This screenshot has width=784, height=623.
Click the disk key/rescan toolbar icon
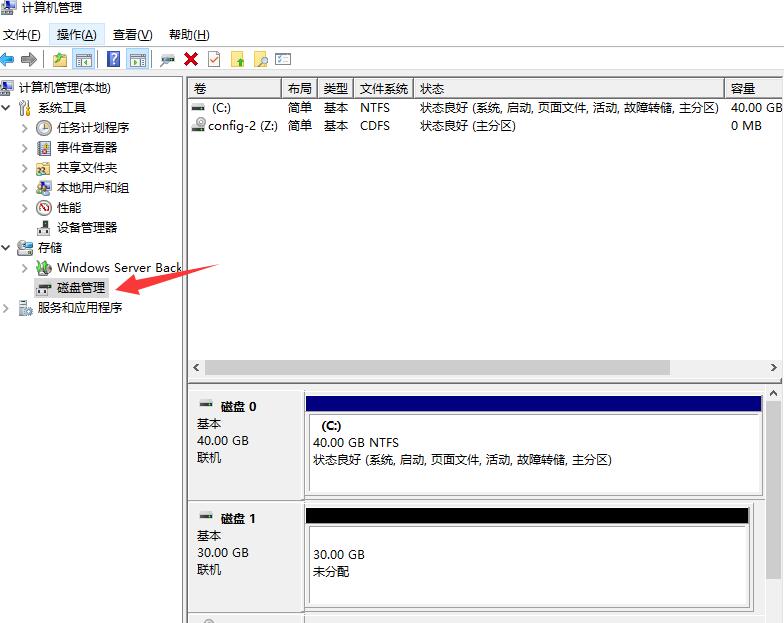pyautogui.click(x=167, y=60)
